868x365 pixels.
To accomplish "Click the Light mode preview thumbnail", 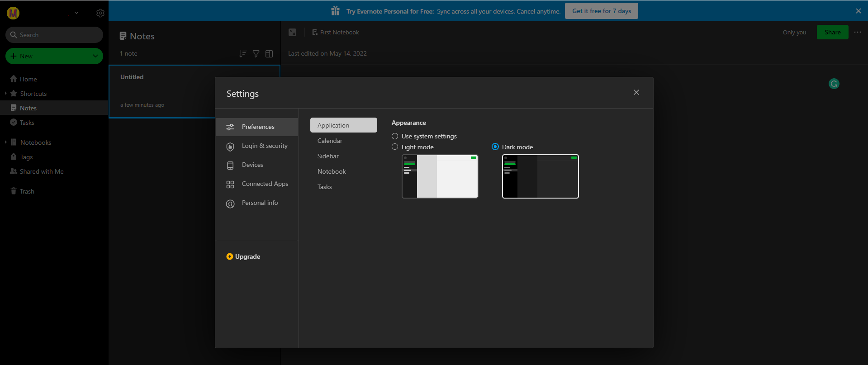I will tap(440, 176).
